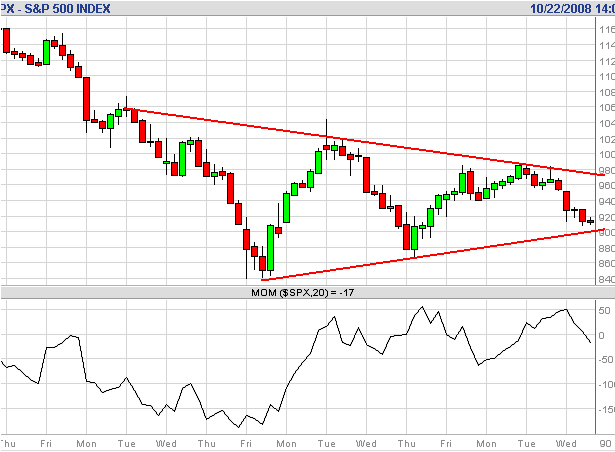The height and width of the screenshot is (452, 615).
Task: Click the MOM ($SPX,20) = -17 indicator label
Action: point(302,292)
